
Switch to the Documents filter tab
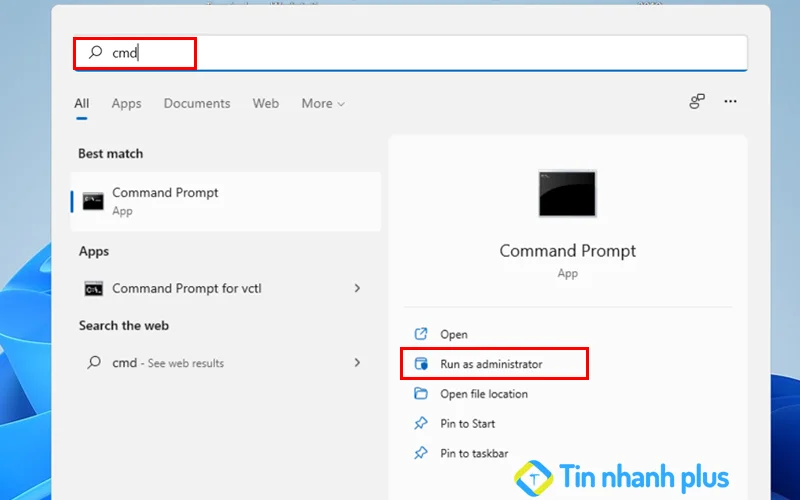[197, 103]
